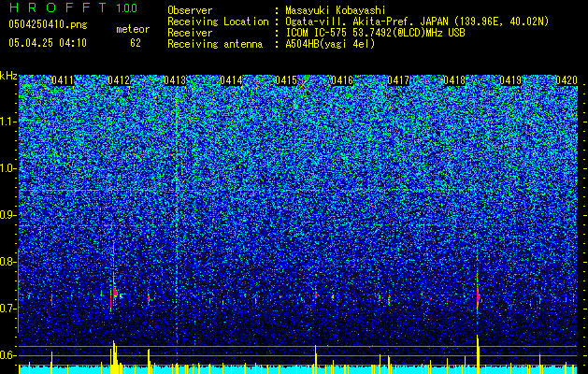588x374 pixels.
Task: Click the 0.7 frequency axis label
Action: pyautogui.click(x=8, y=309)
